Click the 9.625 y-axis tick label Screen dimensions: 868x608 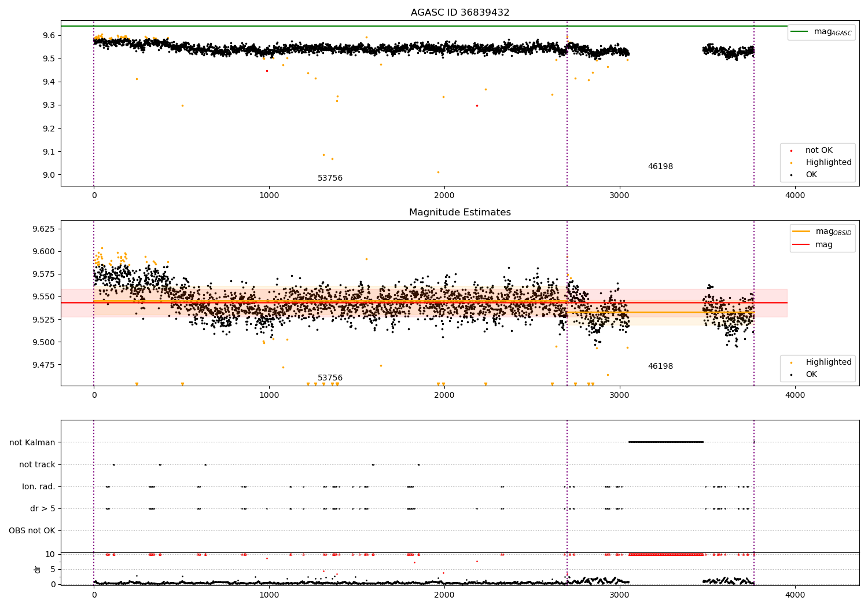click(43, 229)
